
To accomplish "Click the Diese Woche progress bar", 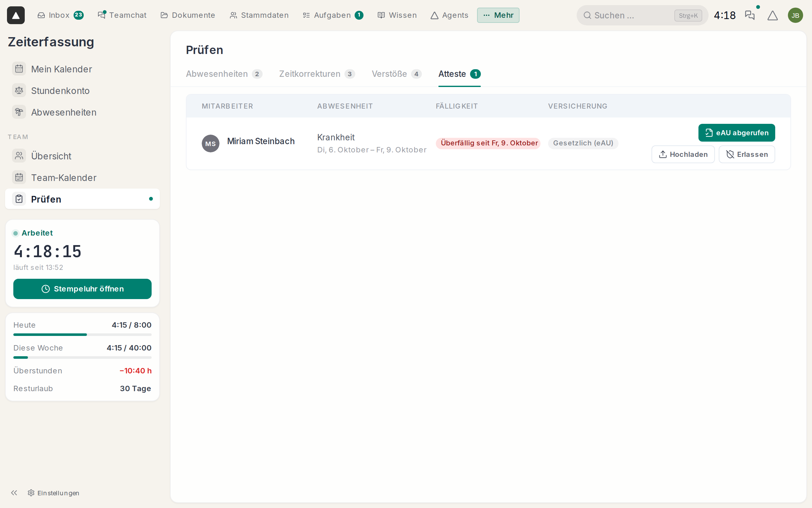I will pyautogui.click(x=82, y=358).
